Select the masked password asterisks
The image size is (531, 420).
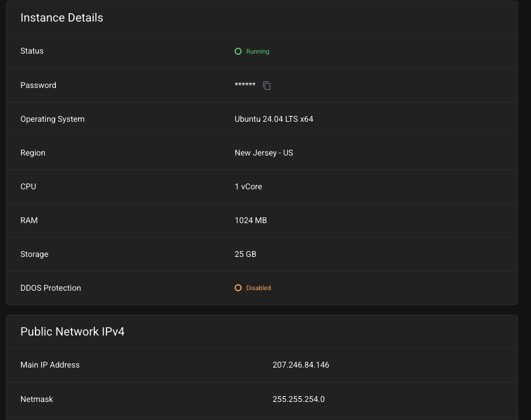(x=245, y=85)
